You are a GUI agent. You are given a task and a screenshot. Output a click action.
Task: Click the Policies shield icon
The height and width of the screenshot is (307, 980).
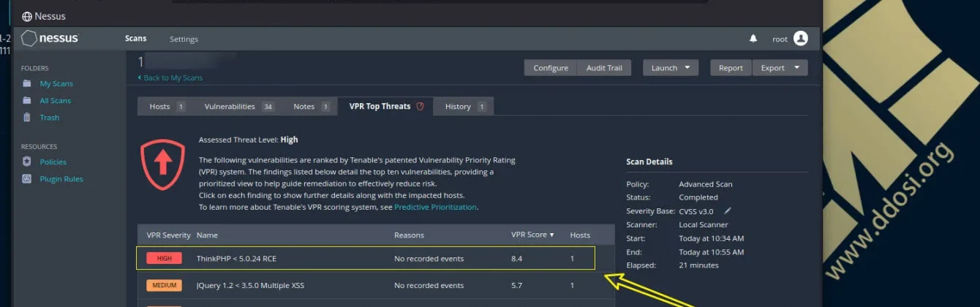tap(27, 162)
